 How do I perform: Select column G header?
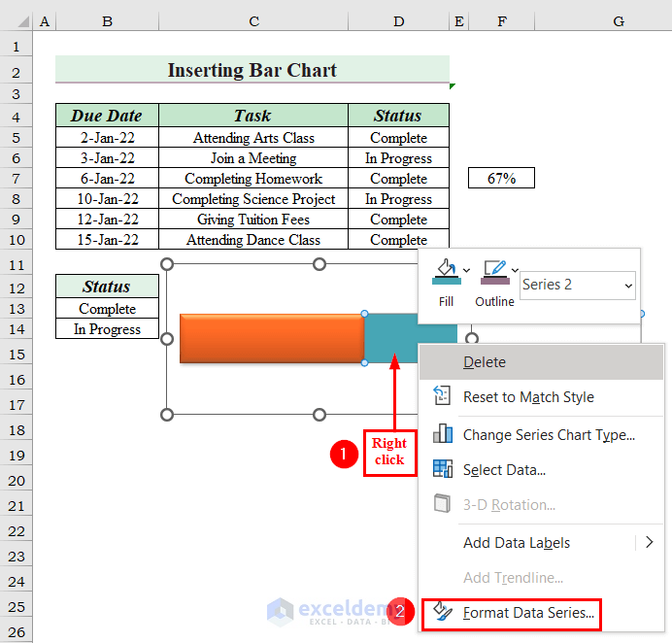(x=619, y=21)
